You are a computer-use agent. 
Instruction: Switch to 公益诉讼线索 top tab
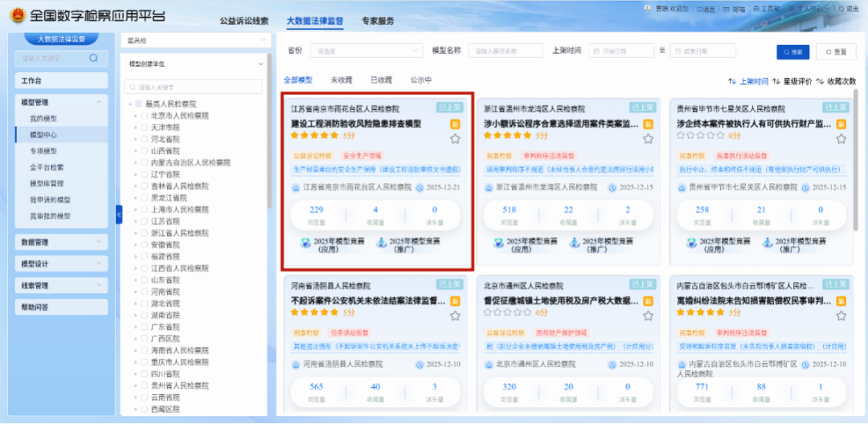(x=244, y=21)
